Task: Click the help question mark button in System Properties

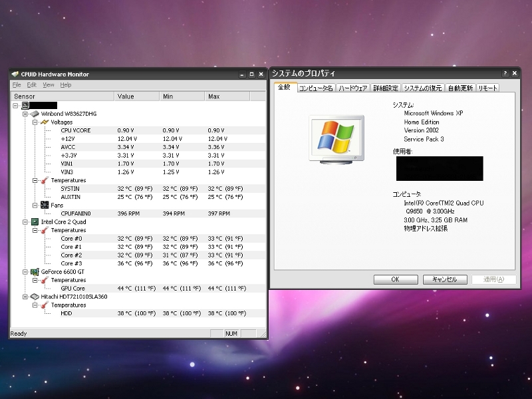Action: (x=505, y=73)
